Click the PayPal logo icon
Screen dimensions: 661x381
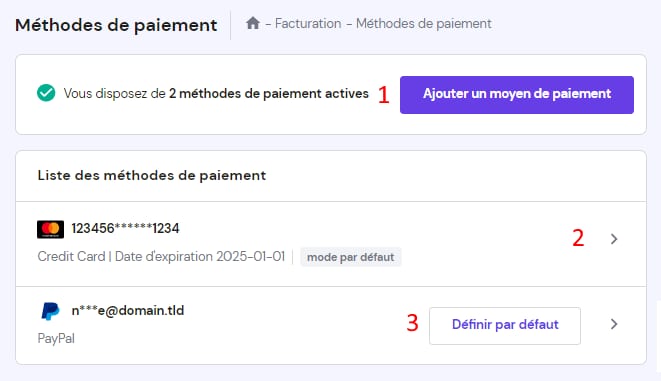tap(51, 311)
